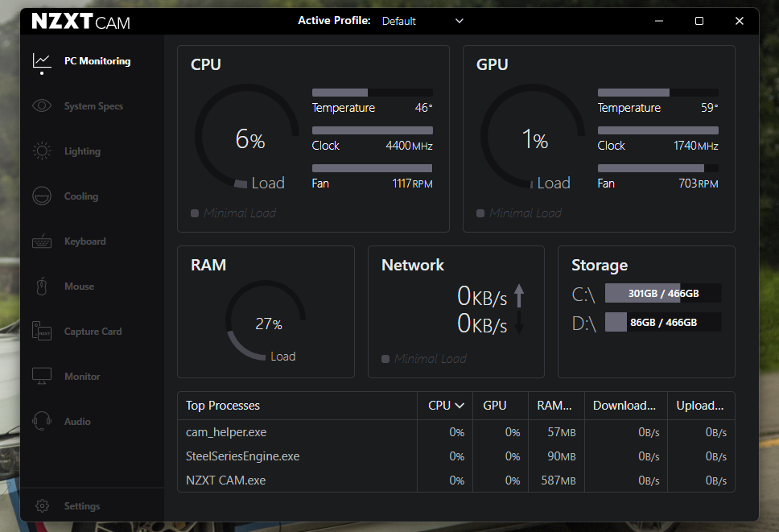
Task: Click the network download arrow icon
Action: pyautogui.click(x=519, y=323)
